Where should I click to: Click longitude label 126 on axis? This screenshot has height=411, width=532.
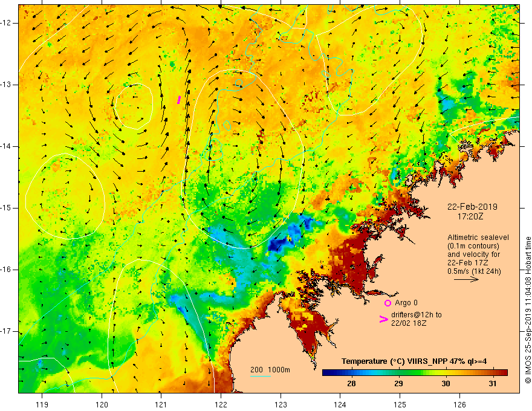click(x=459, y=404)
